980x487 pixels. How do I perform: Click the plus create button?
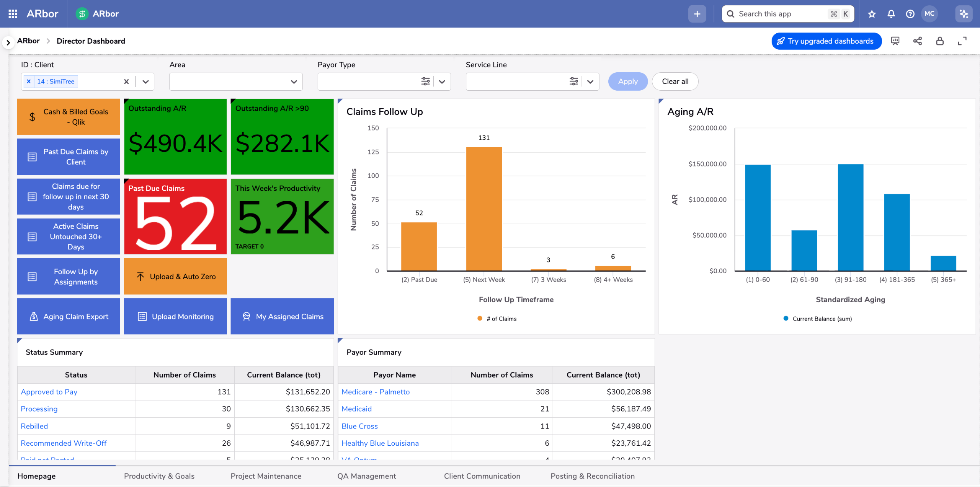coord(697,14)
